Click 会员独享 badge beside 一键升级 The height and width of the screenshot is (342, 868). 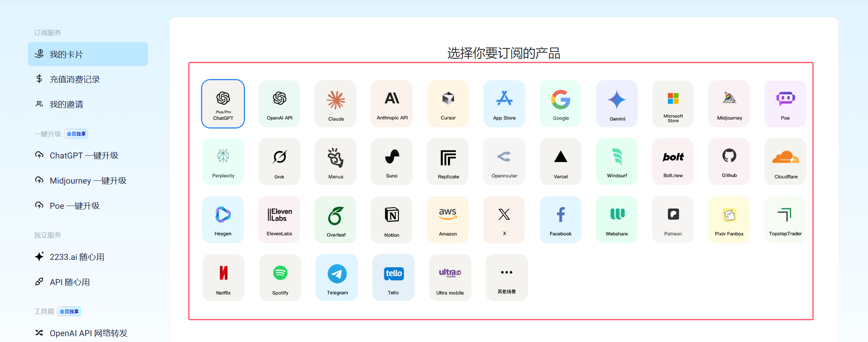[76, 134]
